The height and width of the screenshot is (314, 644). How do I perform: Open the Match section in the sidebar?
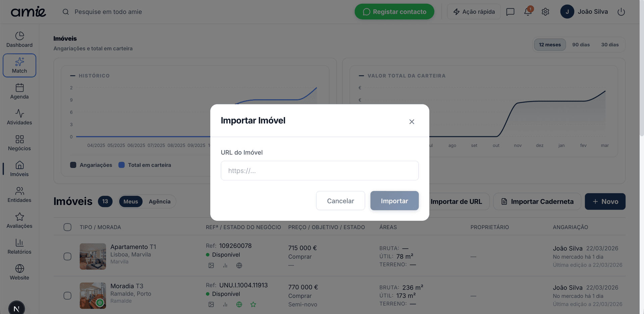[19, 65]
